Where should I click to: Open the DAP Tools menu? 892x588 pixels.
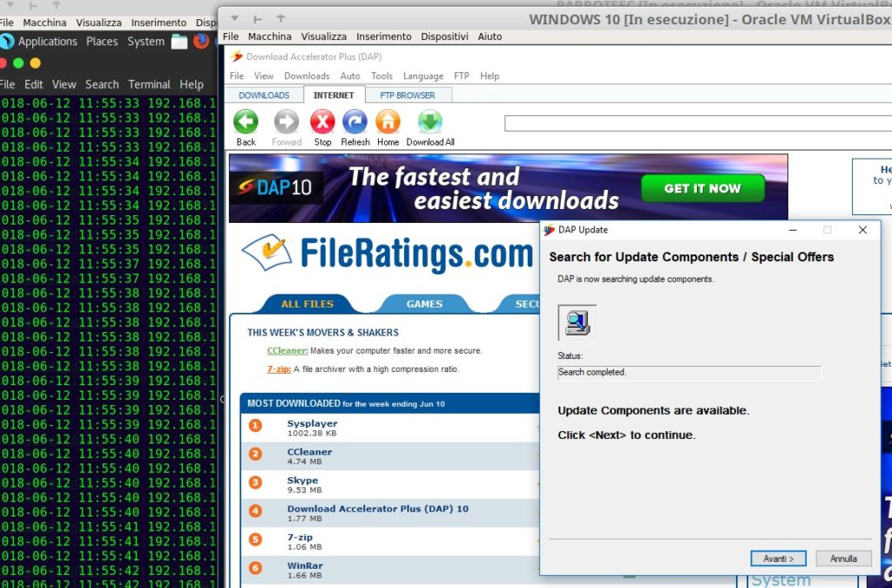(382, 76)
